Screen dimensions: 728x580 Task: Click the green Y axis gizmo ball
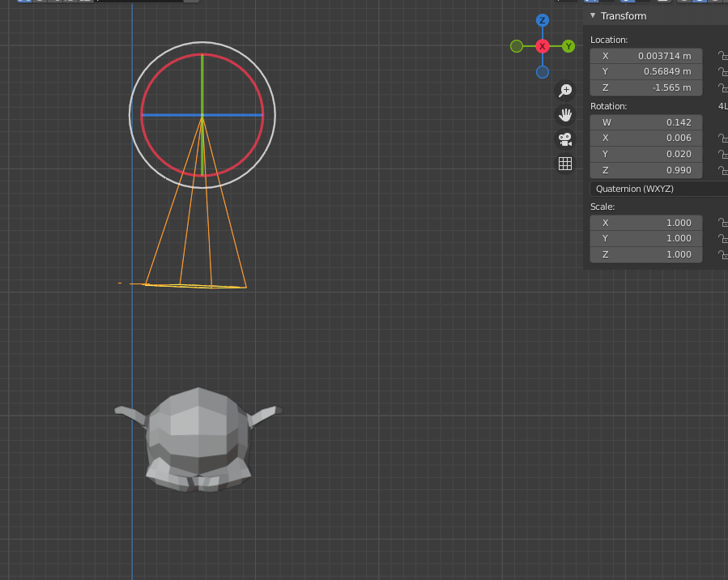pyautogui.click(x=568, y=46)
